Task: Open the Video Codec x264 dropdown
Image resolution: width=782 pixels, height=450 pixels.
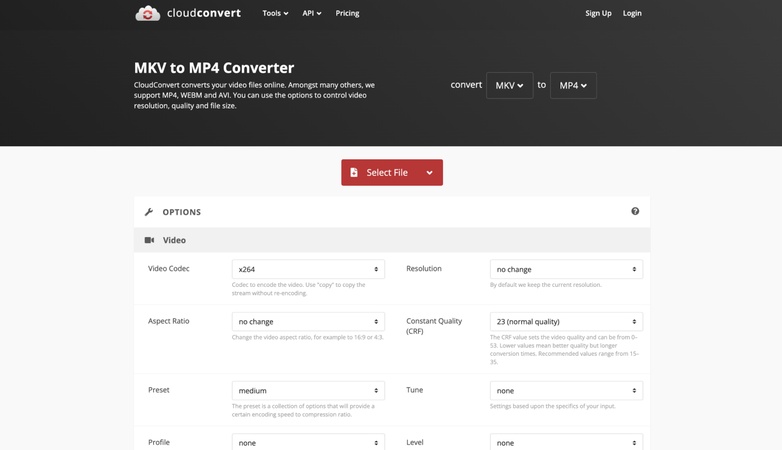Action: 308,269
